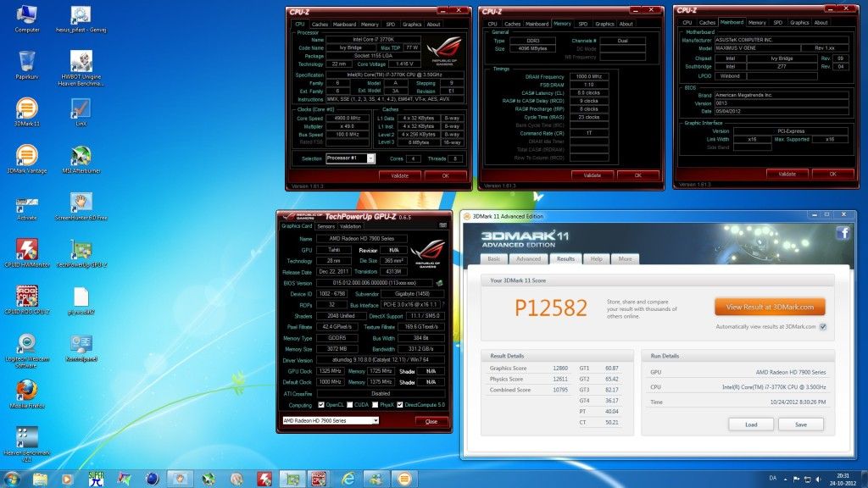Click the DRAM Frequency 1000.0 MHz value
Viewport: 868px width, 488px height.
tap(589, 77)
